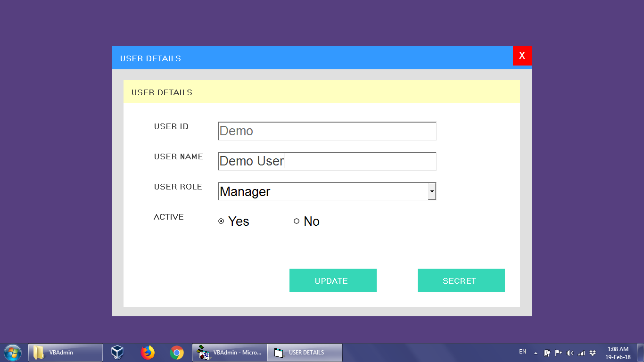This screenshot has height=362, width=644.
Task: Open Firefox from the taskbar
Action: click(x=148, y=353)
